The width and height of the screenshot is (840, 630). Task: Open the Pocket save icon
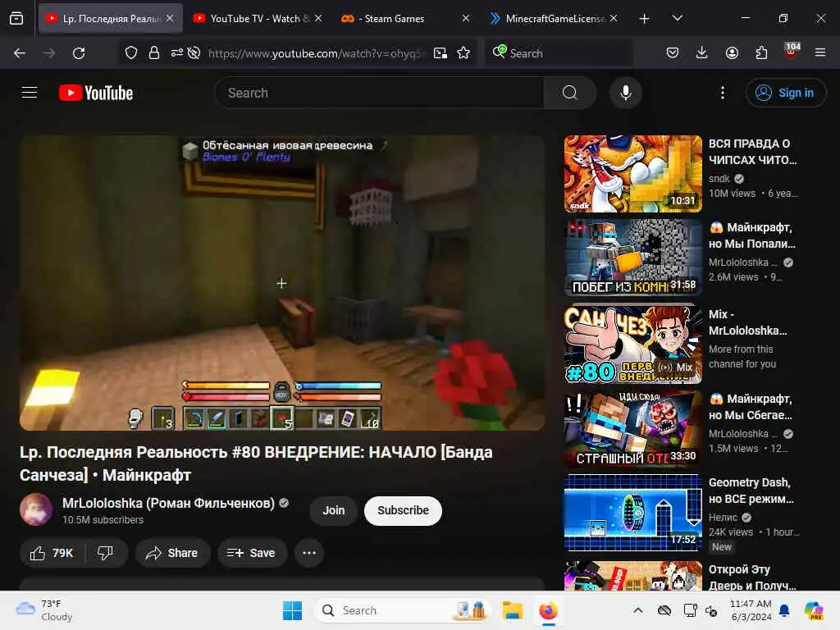tap(673, 52)
